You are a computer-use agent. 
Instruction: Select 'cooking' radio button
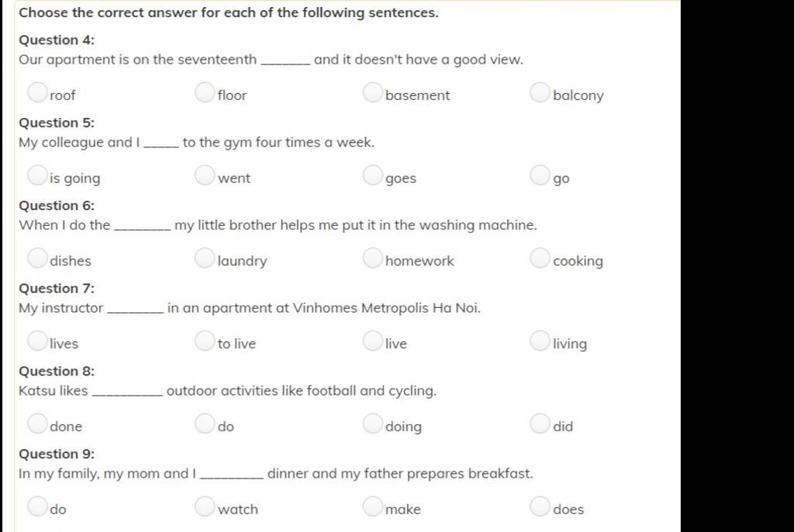540,257
